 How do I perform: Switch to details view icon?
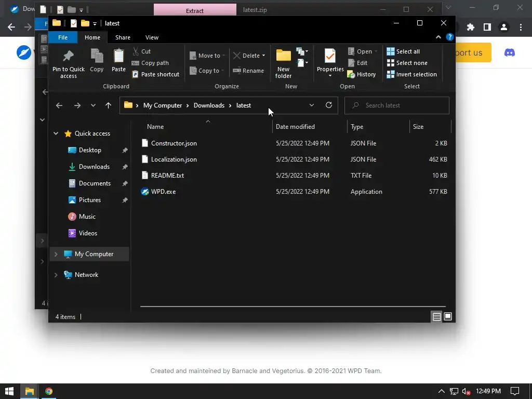point(436,316)
